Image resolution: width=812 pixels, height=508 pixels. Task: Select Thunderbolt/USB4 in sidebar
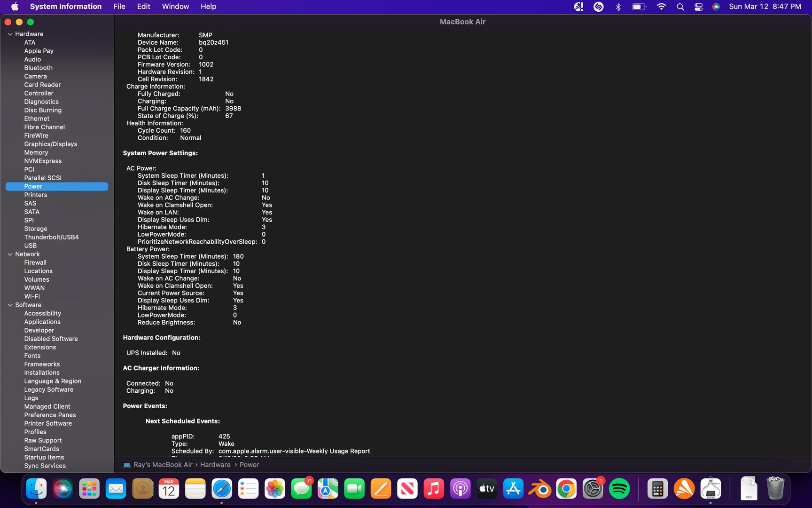coord(51,237)
